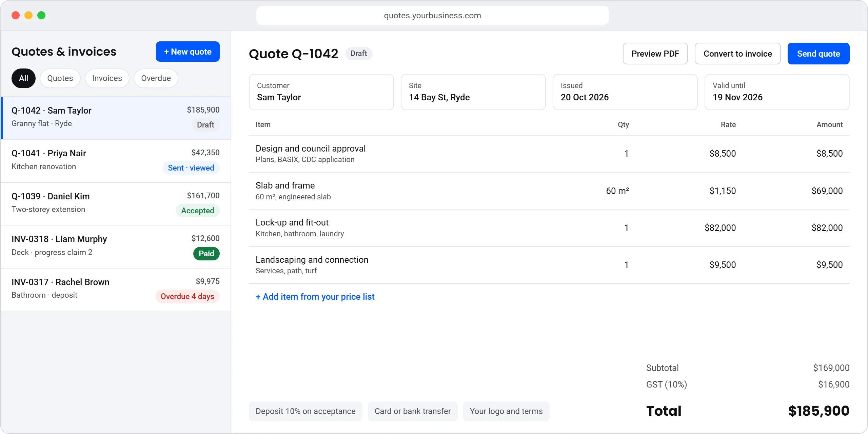
Task: Edit the Site field 14 Bay St, Ryde
Action: point(473,92)
